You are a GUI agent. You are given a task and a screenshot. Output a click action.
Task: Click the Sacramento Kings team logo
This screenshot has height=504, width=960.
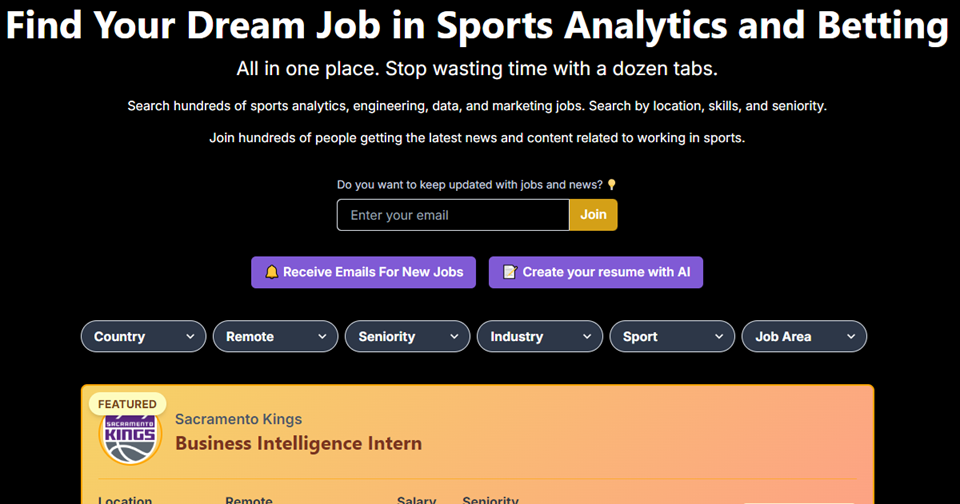130,437
